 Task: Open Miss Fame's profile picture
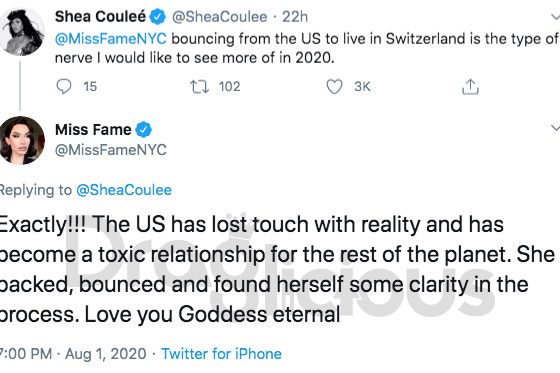[x=22, y=140]
